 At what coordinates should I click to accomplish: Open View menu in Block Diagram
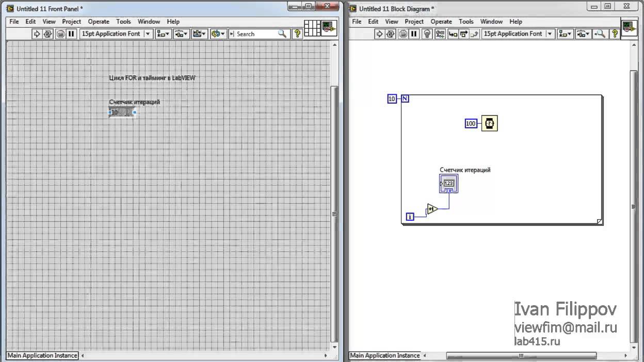click(392, 22)
